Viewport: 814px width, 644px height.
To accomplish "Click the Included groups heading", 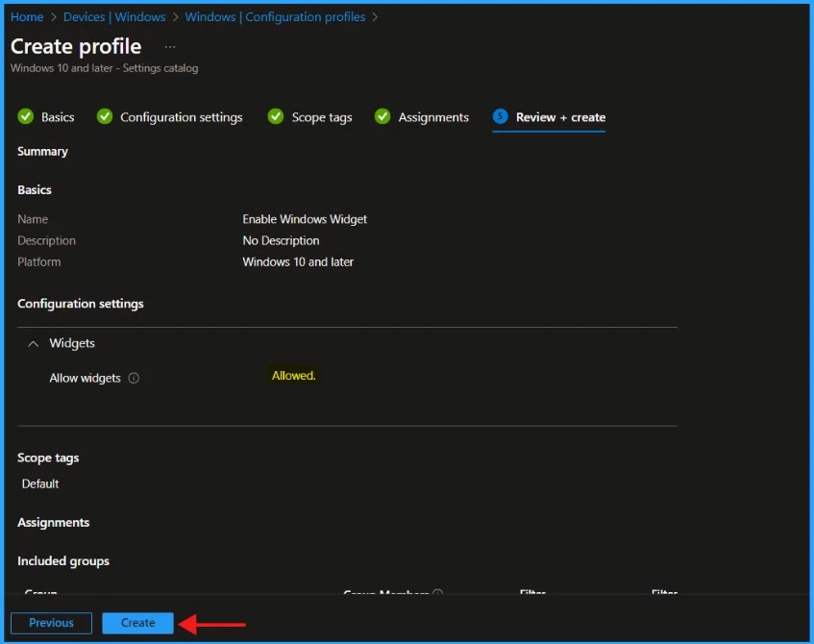I will (x=63, y=561).
